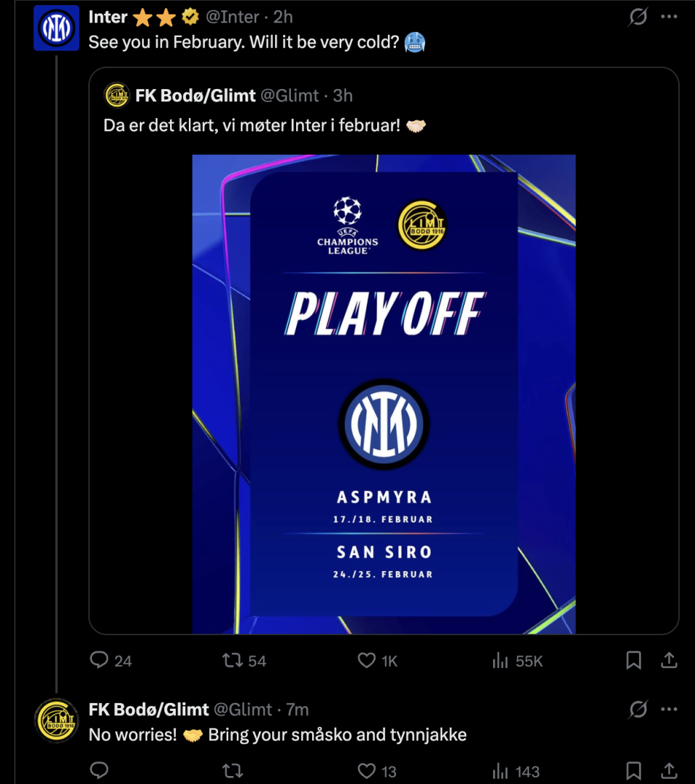View the 143 views on Bodø/Glimt reply
The width and height of the screenshot is (695, 784).
(x=500, y=771)
